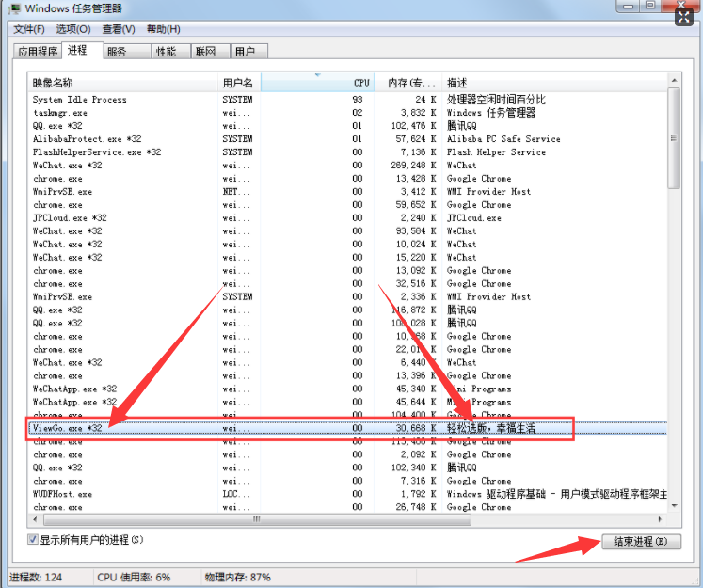The height and width of the screenshot is (588, 703).
Task: Select chrome.exe with 2,092 K memory
Action: [x=347, y=454]
